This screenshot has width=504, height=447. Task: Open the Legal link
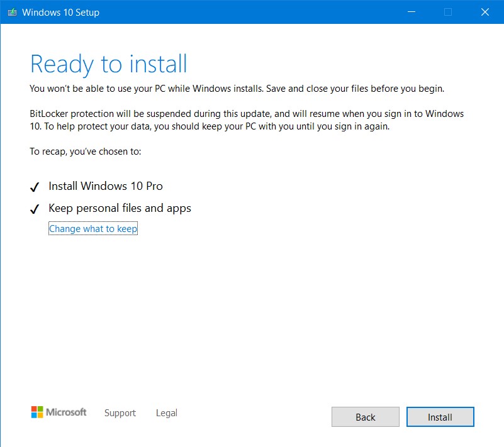coord(167,412)
